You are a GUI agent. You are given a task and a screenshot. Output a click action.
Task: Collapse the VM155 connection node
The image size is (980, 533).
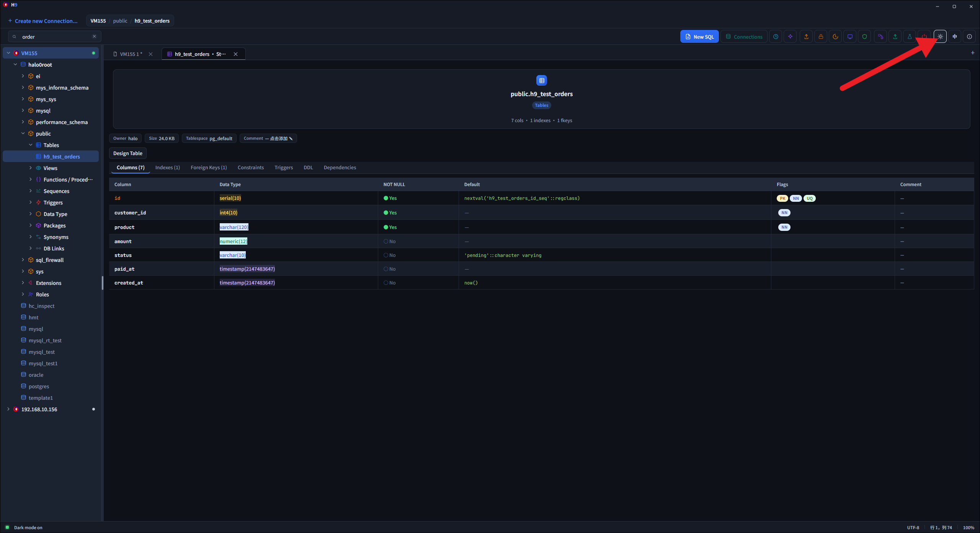(8, 53)
